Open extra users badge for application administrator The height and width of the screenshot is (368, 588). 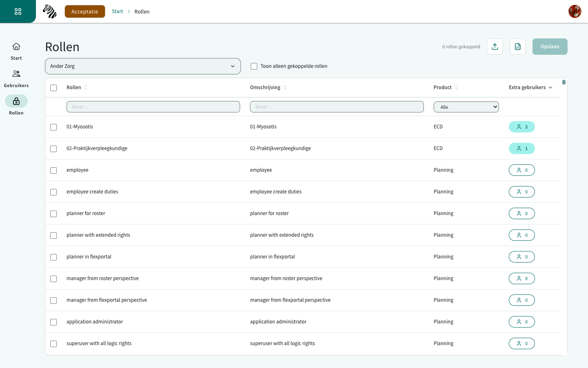coord(522,322)
